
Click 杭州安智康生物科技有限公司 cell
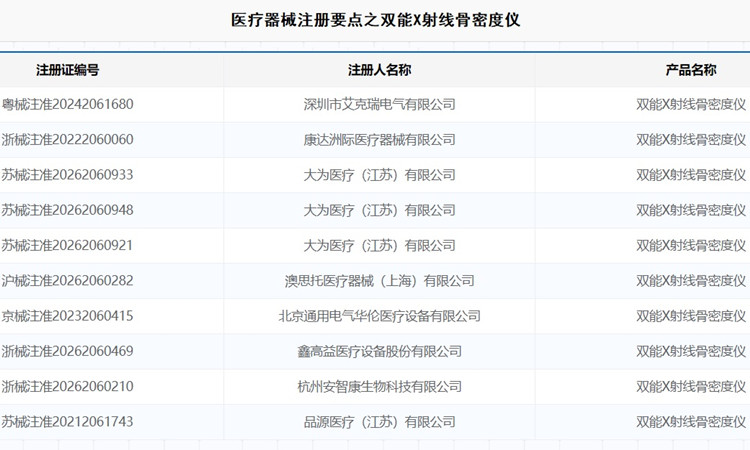[x=379, y=387]
